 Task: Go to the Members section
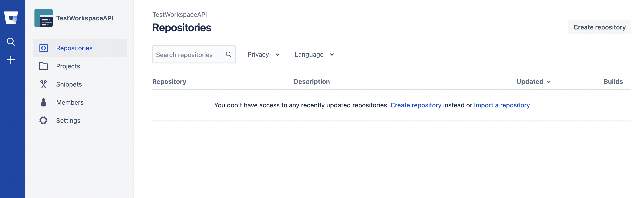pos(70,102)
